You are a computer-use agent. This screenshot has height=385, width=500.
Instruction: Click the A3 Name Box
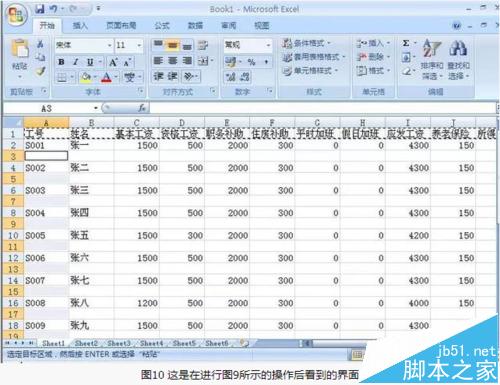(47, 108)
